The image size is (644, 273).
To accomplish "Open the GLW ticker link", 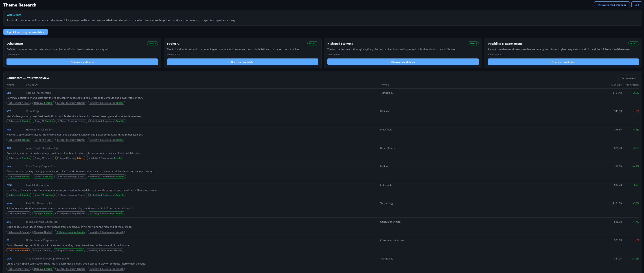I will click(9, 93).
